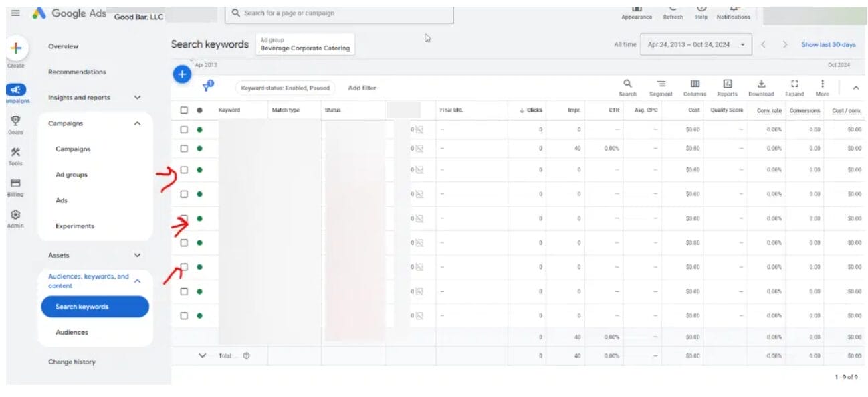Click the Segment icon in table toolbar

660,84
